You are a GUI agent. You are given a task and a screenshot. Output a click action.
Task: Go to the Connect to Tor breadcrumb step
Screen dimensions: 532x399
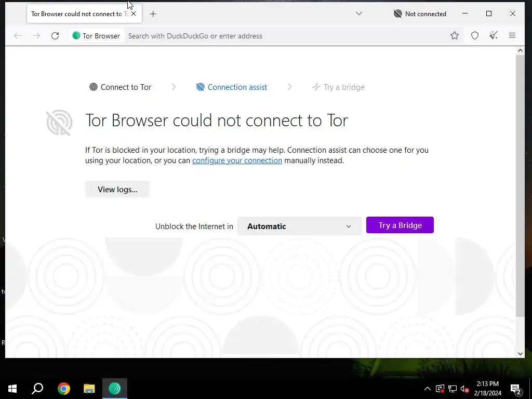(121, 87)
